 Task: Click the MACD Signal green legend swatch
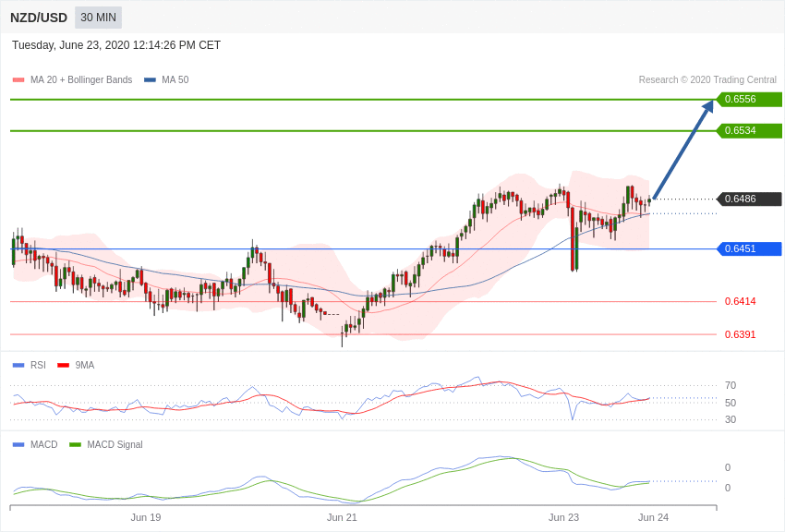pyautogui.click(x=75, y=445)
